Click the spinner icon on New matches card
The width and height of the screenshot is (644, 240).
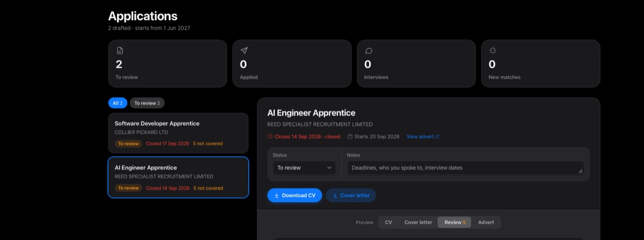click(x=493, y=51)
